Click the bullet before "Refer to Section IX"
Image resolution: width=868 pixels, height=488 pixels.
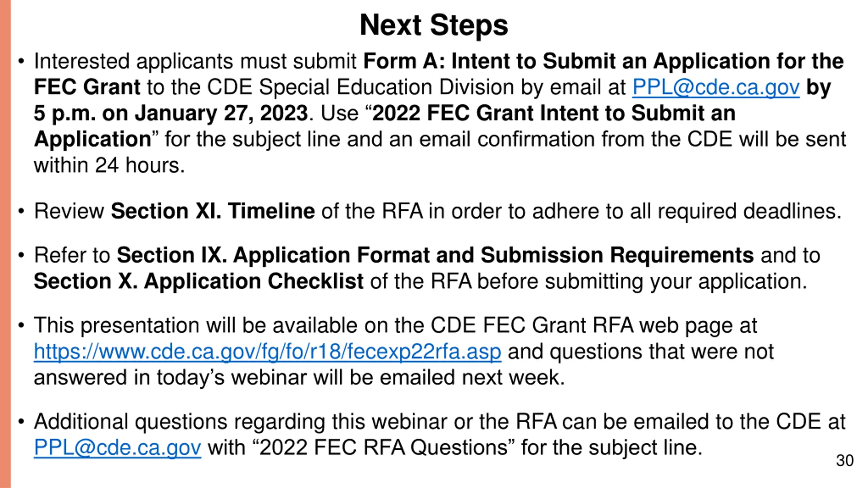(21, 255)
